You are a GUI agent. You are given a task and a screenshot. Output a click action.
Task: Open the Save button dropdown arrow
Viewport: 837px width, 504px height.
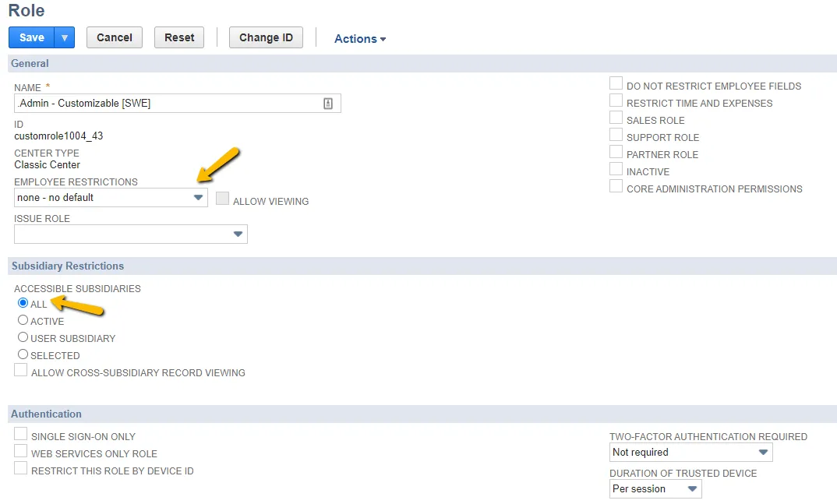coord(64,38)
